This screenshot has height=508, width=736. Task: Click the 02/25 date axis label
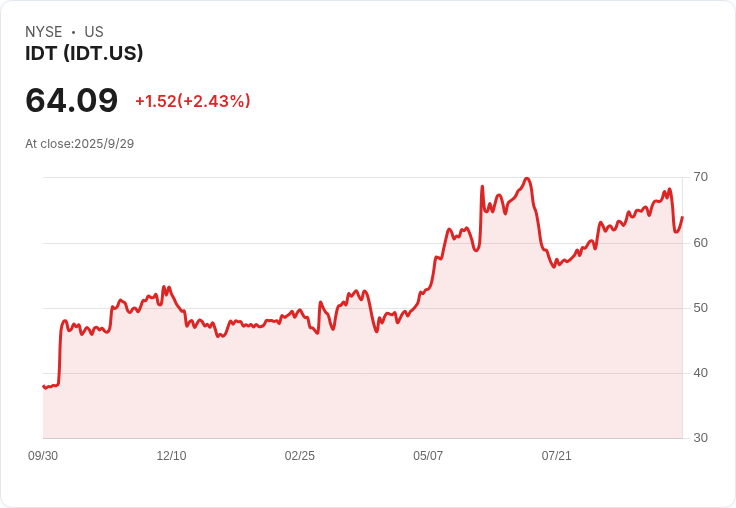(x=299, y=455)
